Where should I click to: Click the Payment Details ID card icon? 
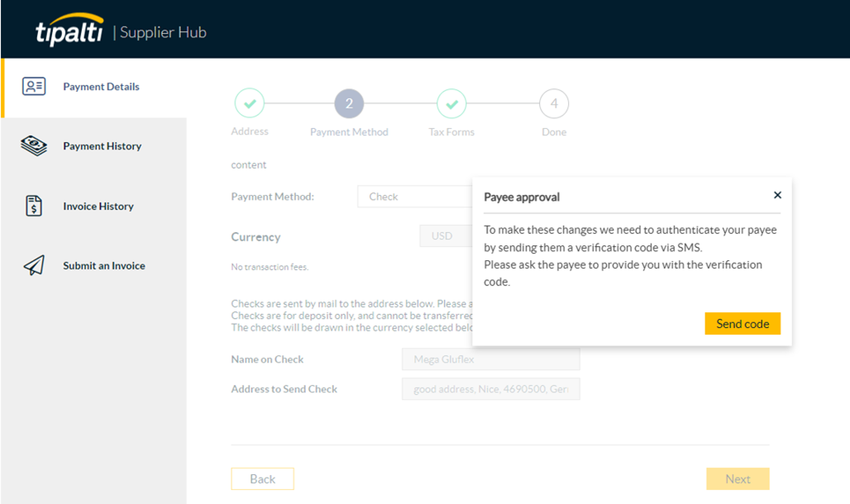pyautogui.click(x=34, y=86)
